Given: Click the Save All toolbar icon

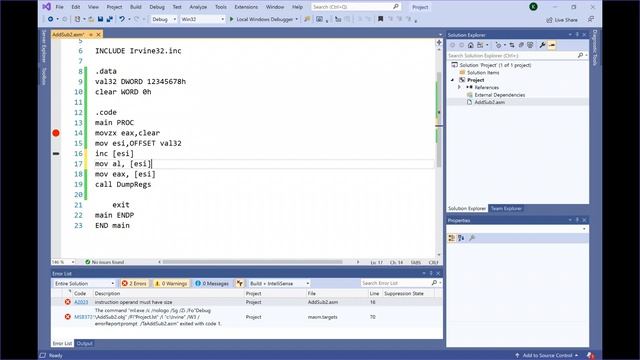Looking at the screenshot, I should 109,19.
